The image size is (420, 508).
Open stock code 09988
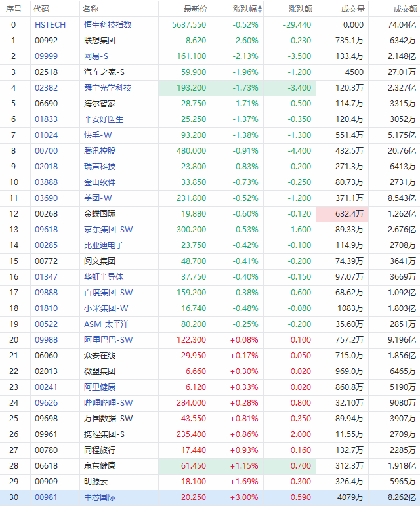[x=47, y=340]
